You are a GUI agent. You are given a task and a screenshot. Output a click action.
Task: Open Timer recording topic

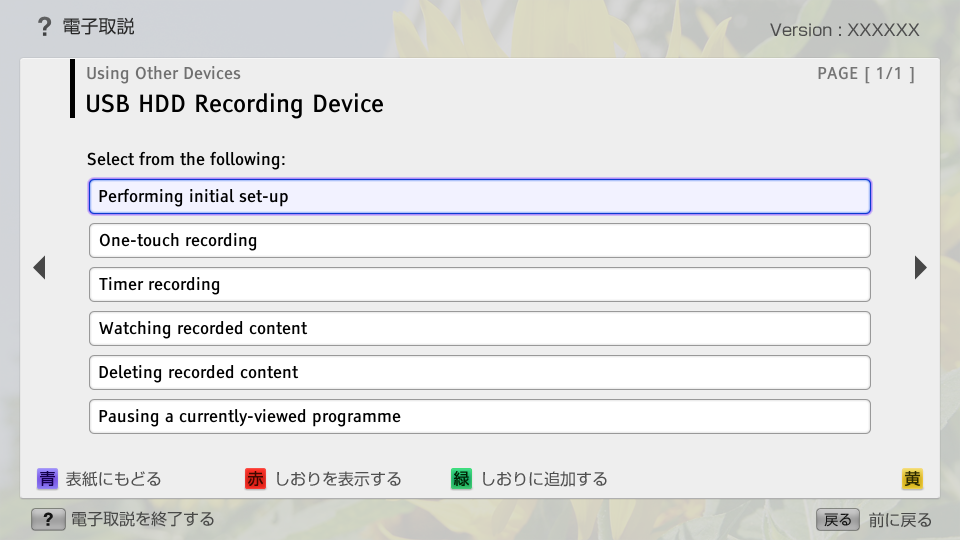[x=480, y=284]
